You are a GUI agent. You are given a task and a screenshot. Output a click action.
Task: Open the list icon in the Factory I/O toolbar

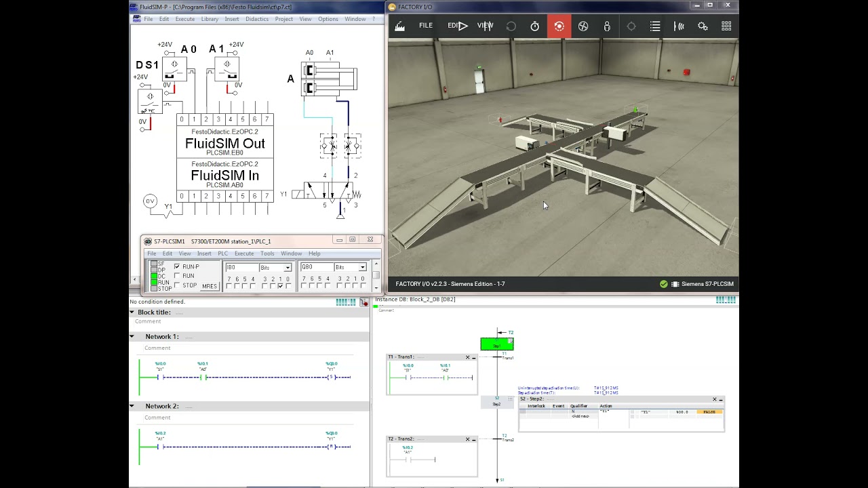click(x=655, y=26)
